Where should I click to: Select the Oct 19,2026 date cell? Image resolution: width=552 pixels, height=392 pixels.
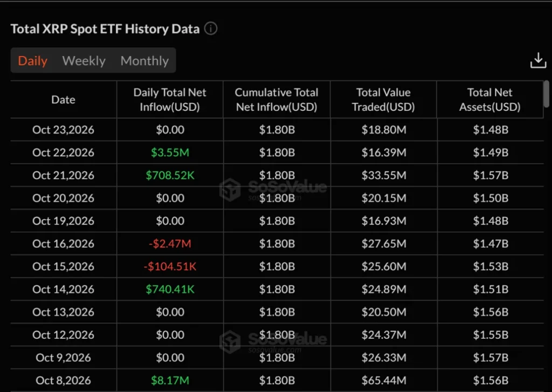pos(64,221)
